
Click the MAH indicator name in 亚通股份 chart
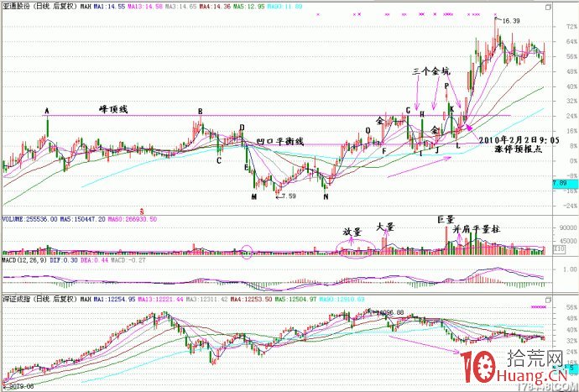86,7
